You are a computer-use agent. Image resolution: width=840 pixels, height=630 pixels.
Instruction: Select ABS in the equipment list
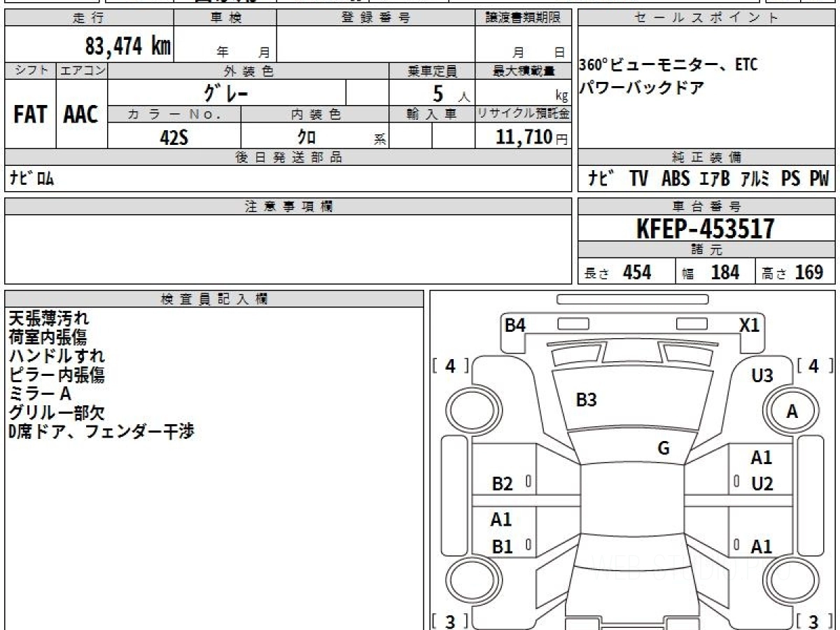point(675,179)
